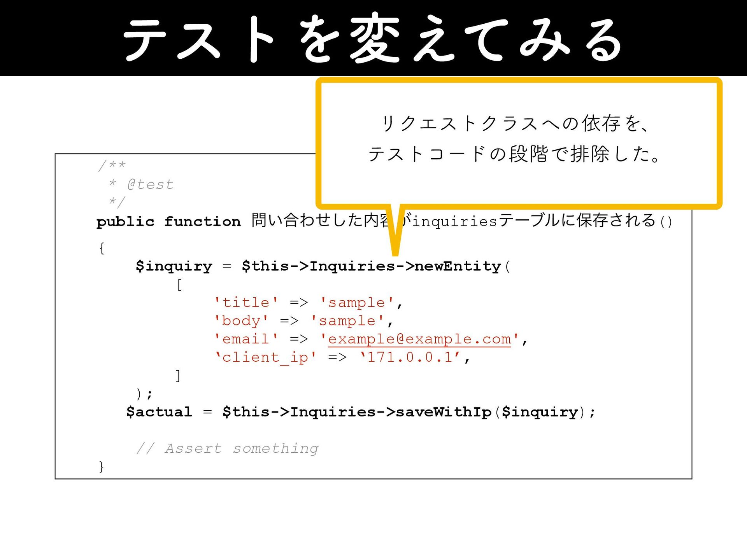Click the 'email' array key
Viewport: 747px width, 560px height.
click(x=246, y=339)
